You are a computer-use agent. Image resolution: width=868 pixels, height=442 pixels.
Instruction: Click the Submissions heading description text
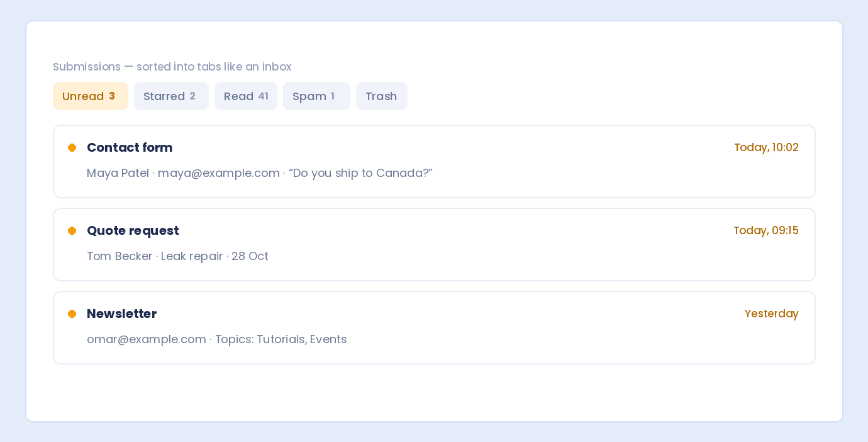click(172, 67)
